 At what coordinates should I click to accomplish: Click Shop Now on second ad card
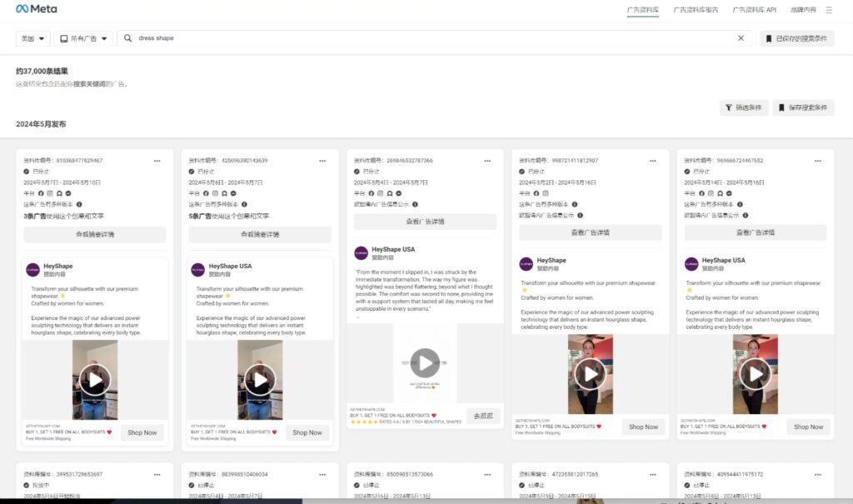[x=307, y=432]
